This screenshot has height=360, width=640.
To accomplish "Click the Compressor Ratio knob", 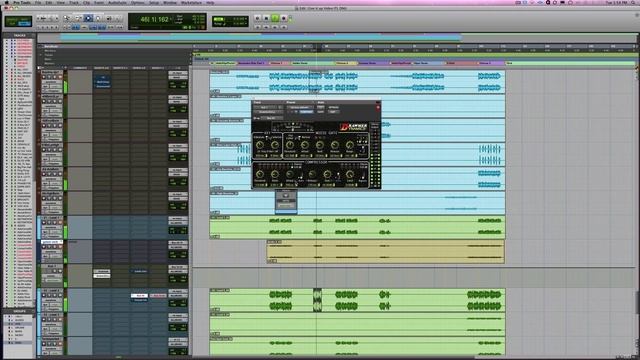I will coord(275,175).
